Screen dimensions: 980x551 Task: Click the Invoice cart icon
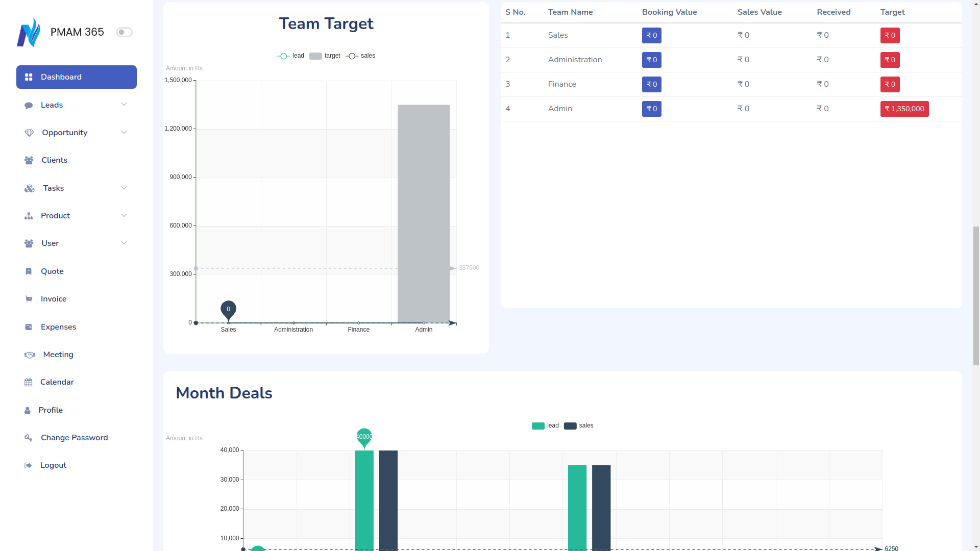coord(29,299)
